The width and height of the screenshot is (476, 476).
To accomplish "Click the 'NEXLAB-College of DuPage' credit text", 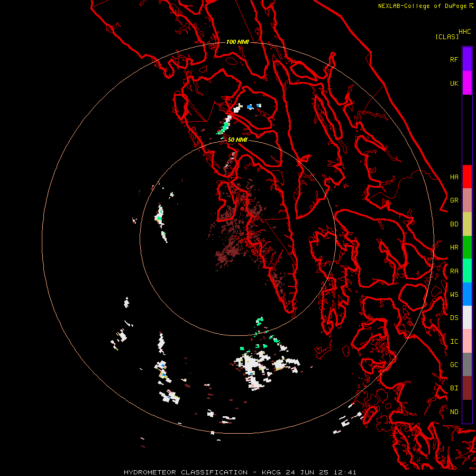I will tap(422, 6).
